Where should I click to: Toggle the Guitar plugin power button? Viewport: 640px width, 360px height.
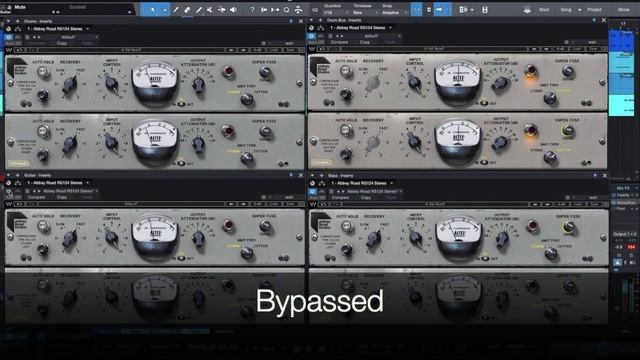tap(9, 191)
